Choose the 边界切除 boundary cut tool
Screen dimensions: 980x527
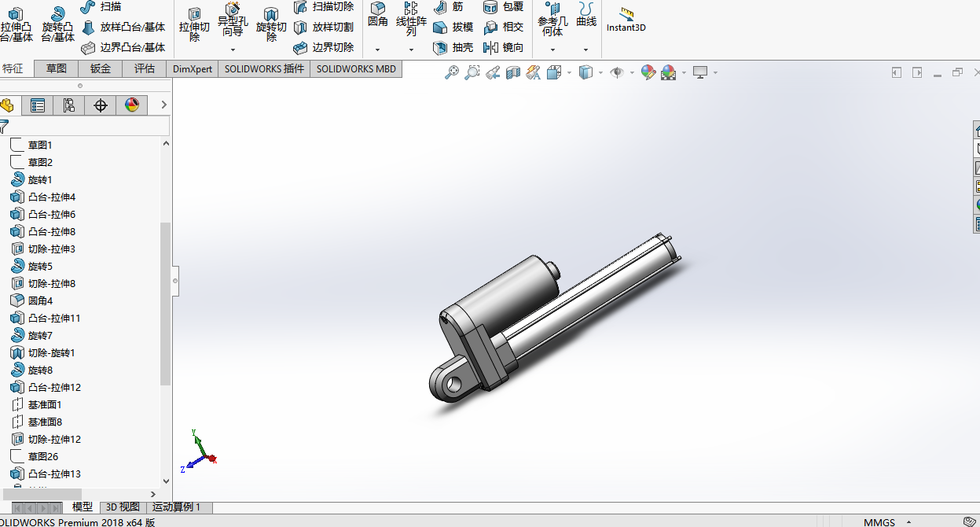tap(323, 47)
